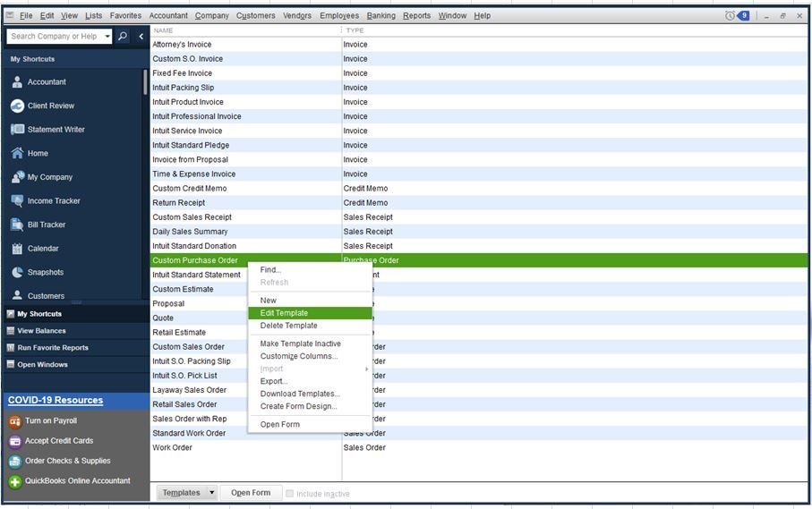Select Work Order template row

pos(479,447)
